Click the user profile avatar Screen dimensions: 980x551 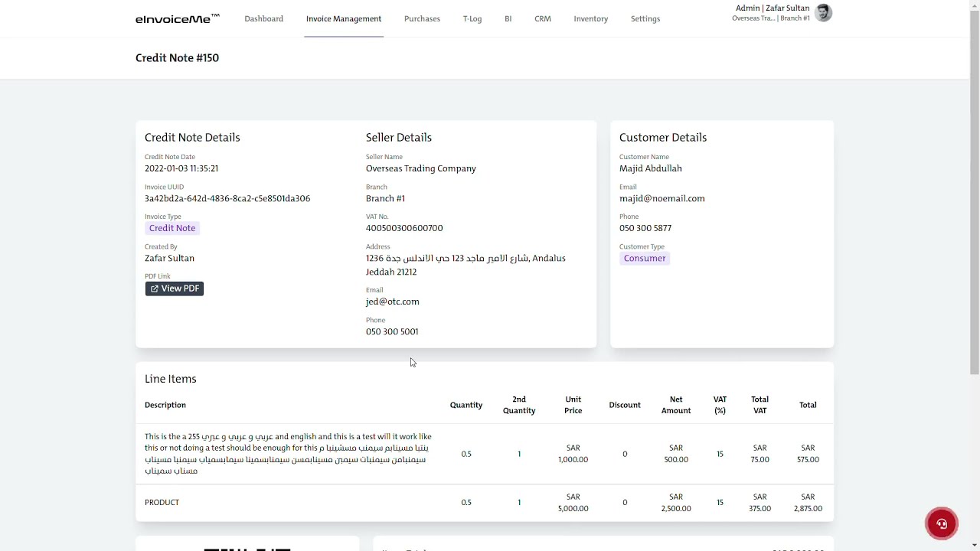823,13
